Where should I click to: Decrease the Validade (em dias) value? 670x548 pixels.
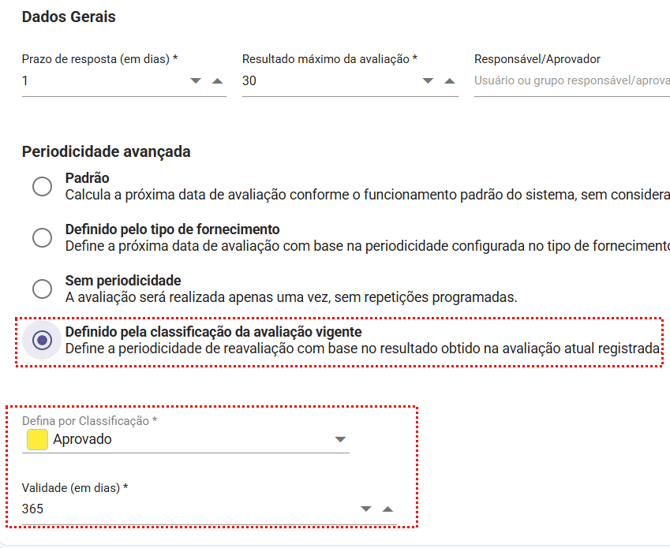pyautogui.click(x=366, y=508)
